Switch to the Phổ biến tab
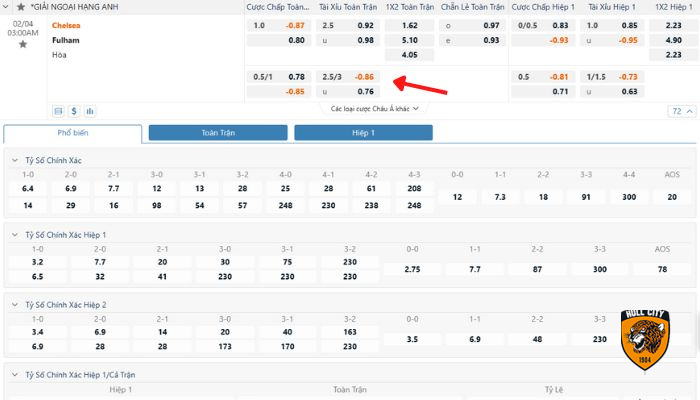Image resolution: width=700 pixels, height=400 pixels. tap(73, 133)
